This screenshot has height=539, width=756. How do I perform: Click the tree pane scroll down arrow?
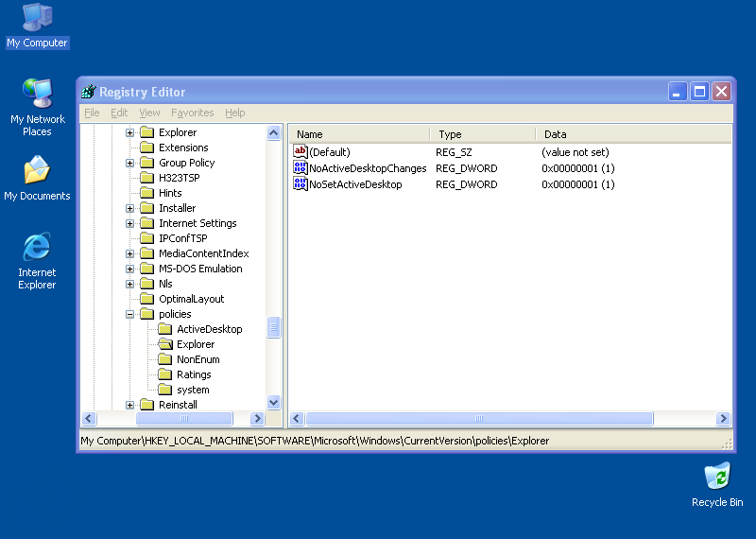point(273,402)
